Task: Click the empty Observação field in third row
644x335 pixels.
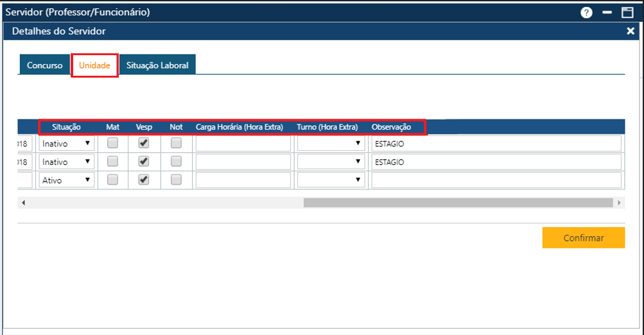Action: point(496,180)
